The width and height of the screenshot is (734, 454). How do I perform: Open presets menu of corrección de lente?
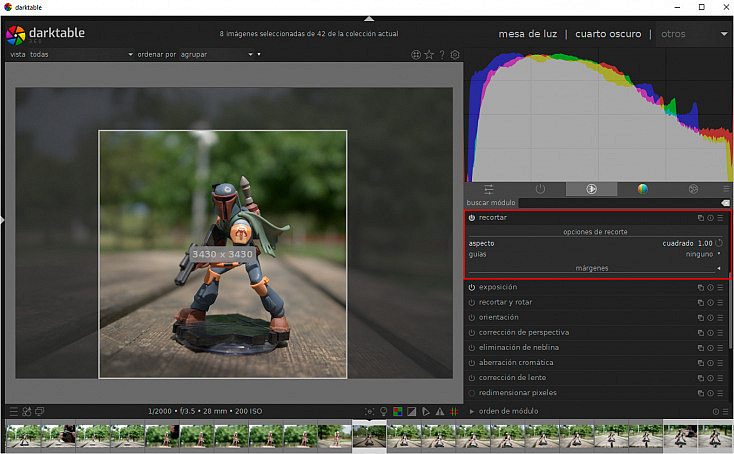click(x=720, y=378)
